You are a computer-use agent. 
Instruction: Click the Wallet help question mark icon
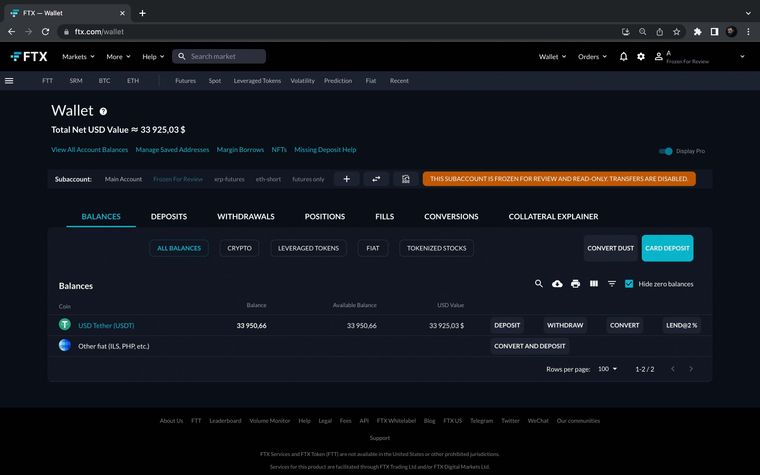point(103,111)
